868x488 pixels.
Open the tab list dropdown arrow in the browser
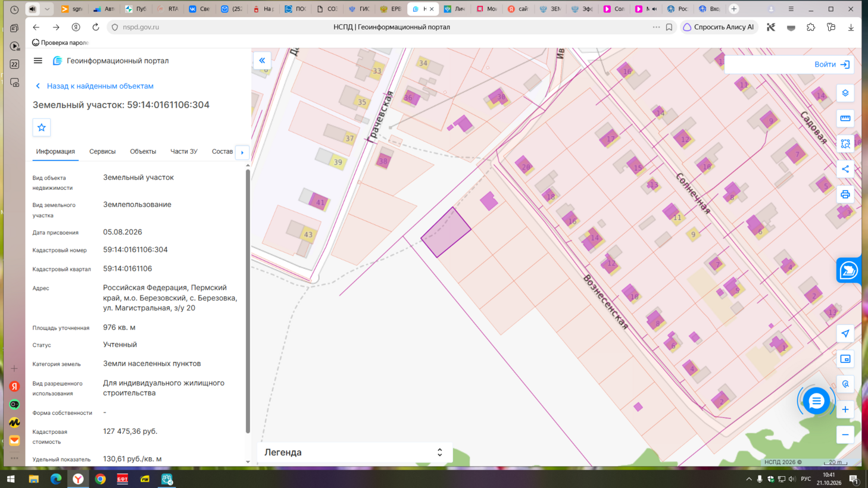pos(47,9)
